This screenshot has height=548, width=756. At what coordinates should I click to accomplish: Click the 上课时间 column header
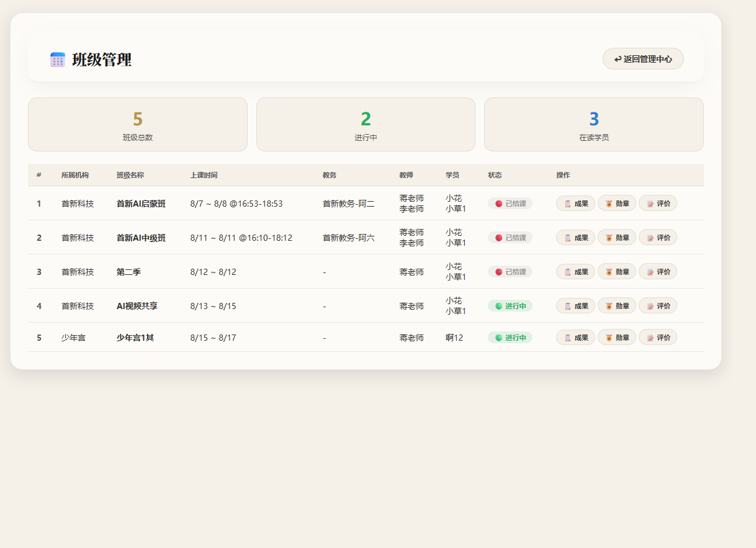pyautogui.click(x=204, y=175)
